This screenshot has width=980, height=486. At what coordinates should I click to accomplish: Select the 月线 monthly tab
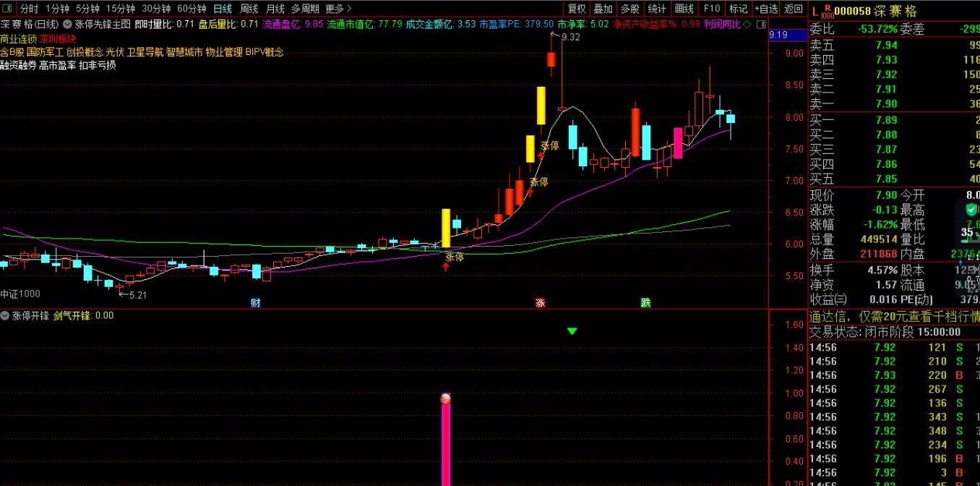(x=275, y=9)
